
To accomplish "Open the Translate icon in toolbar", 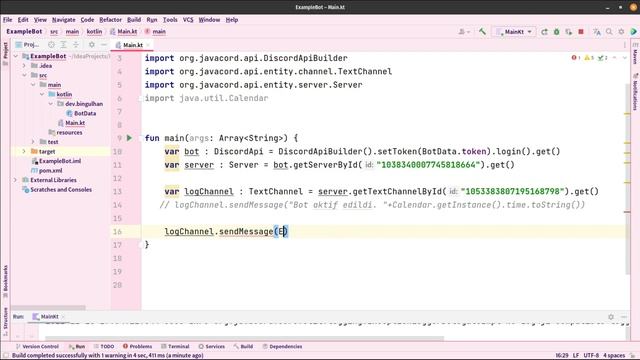I will pos(597,31).
